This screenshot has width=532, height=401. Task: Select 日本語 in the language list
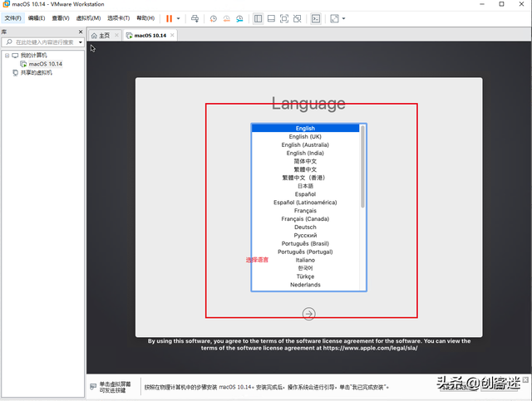[305, 186]
